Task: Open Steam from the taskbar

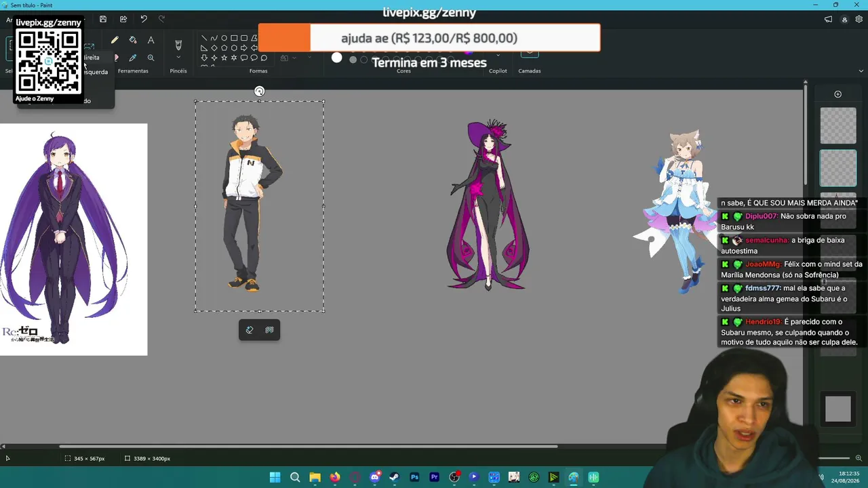Action: click(x=395, y=477)
